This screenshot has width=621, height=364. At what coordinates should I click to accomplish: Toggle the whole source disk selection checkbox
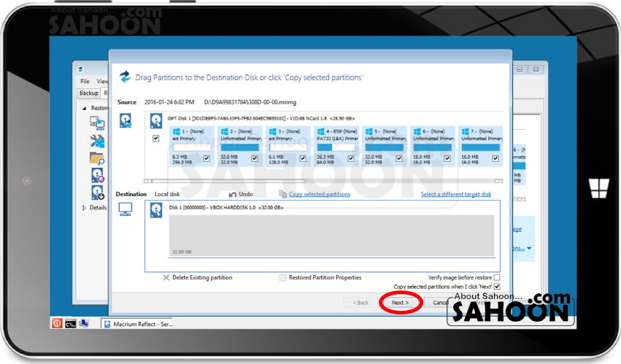155,139
